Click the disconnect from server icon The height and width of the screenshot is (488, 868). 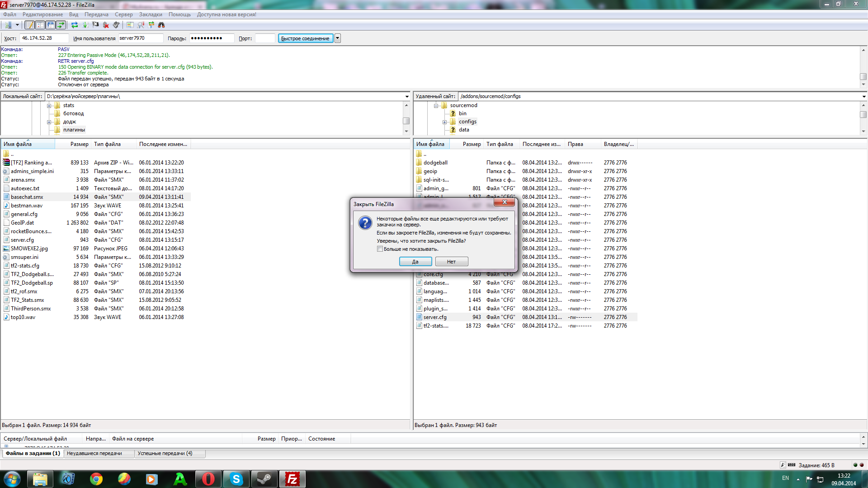point(106,25)
